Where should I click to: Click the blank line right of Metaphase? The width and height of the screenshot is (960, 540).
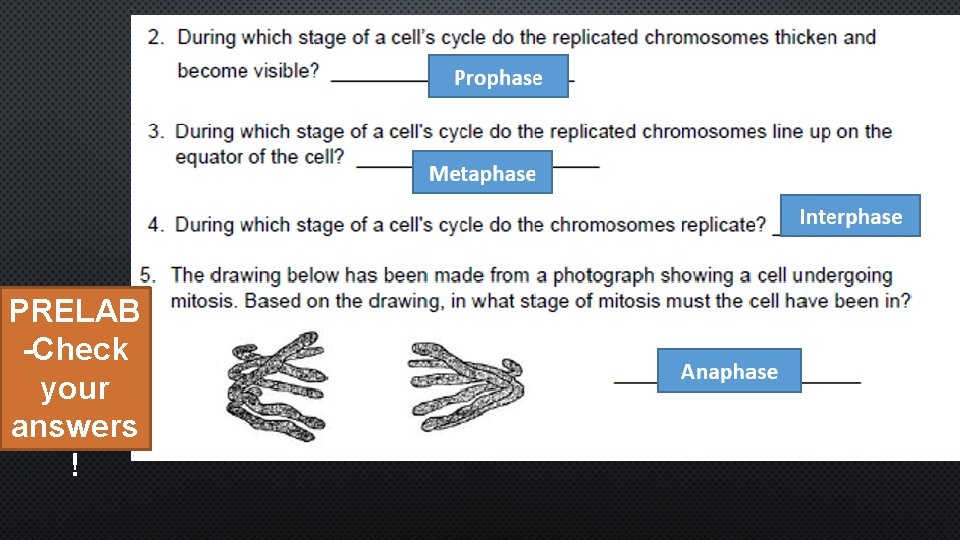point(575,165)
